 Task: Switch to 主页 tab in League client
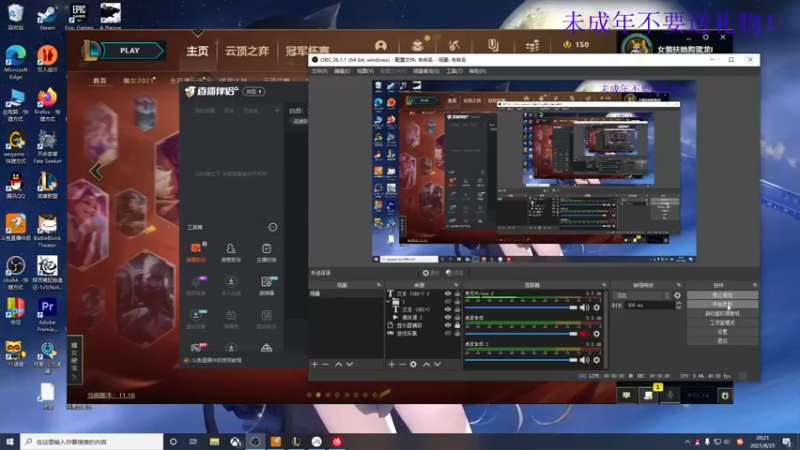point(197,51)
